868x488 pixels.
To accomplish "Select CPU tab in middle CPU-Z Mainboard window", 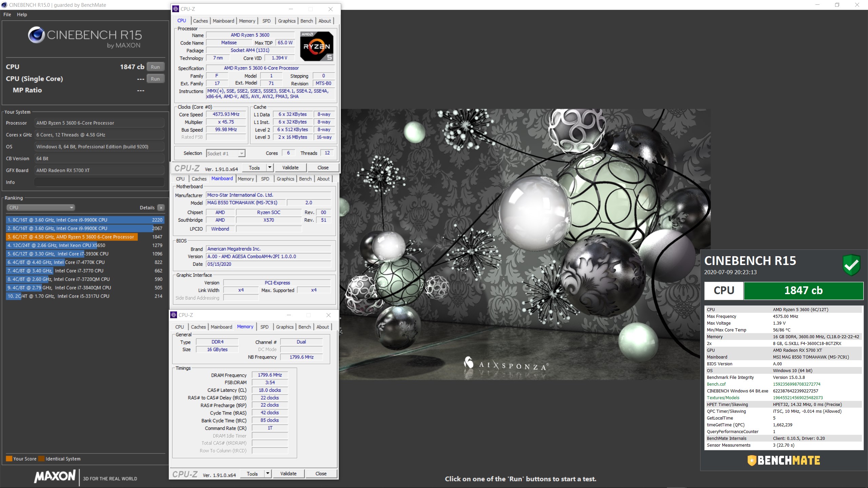I will [x=180, y=179].
